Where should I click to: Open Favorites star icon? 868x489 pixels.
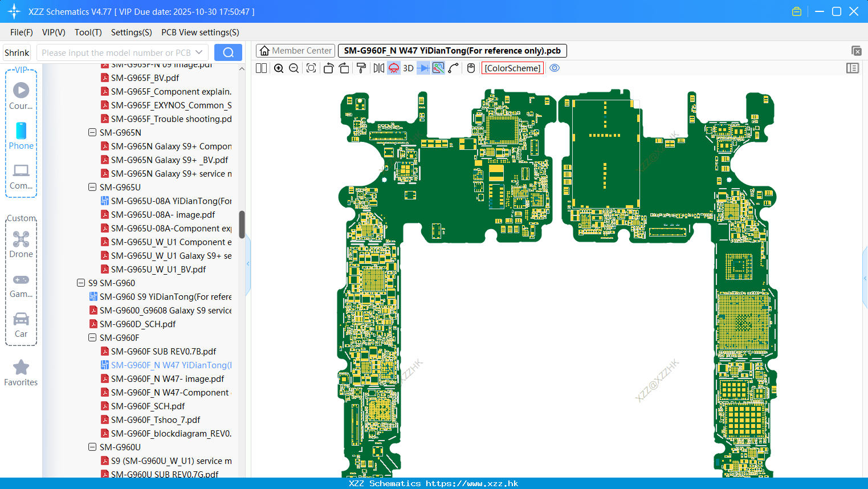[21, 373]
